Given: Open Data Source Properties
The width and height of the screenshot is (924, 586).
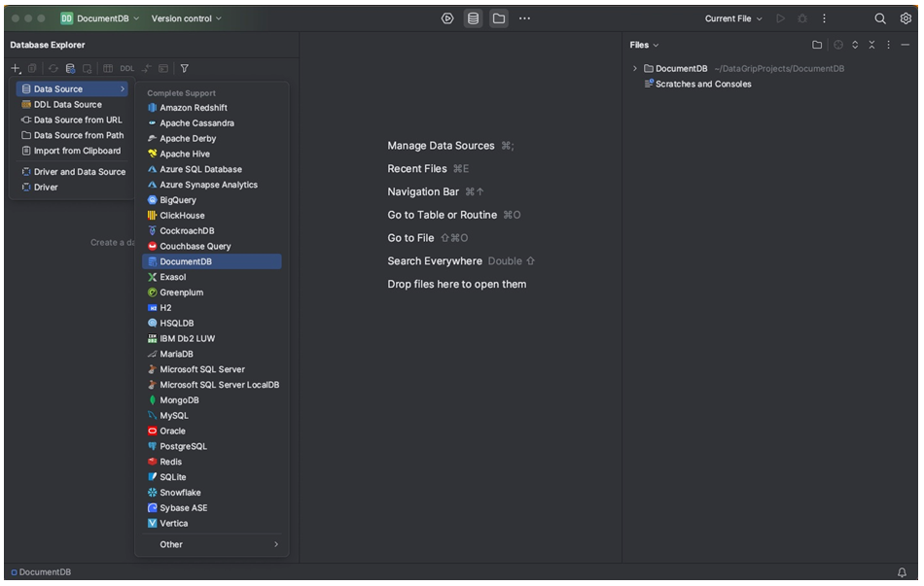Looking at the screenshot, I should pos(69,68).
